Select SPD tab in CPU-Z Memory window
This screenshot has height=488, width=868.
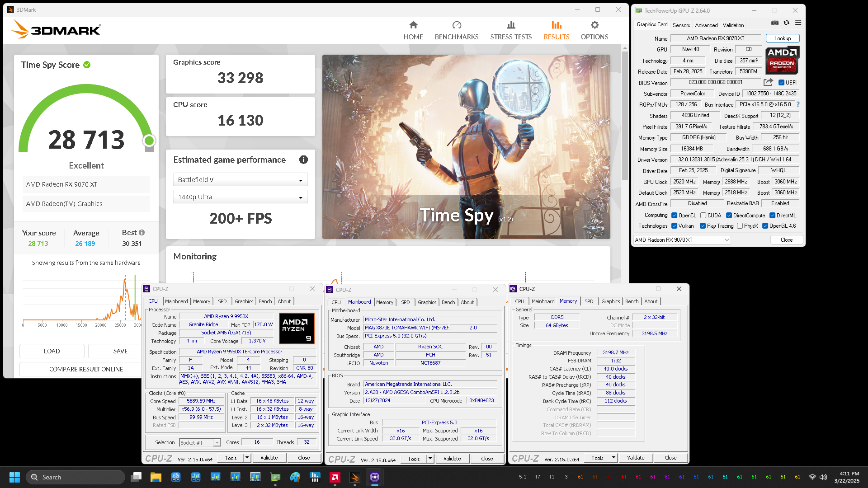(589, 301)
